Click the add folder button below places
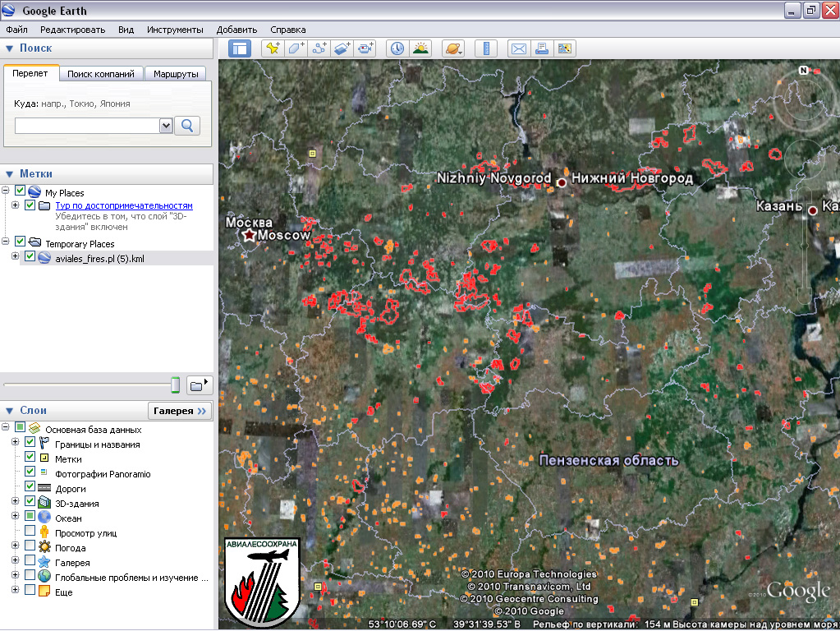The width and height of the screenshot is (840, 631). [x=200, y=385]
